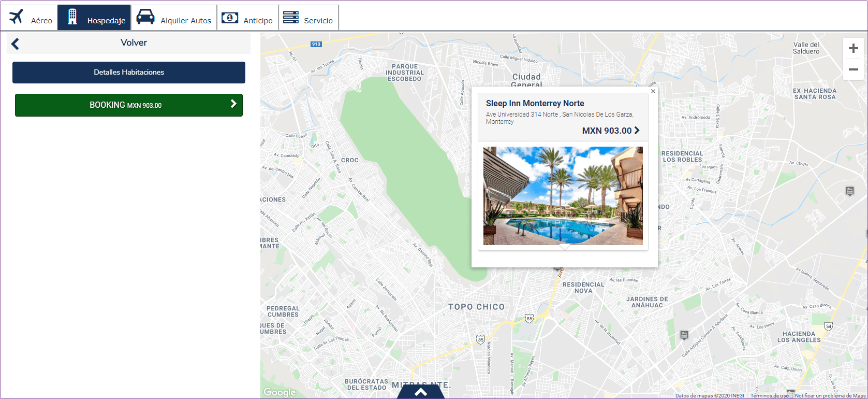Screen dimensions: 868x399
Task: Click the Google logo on the map
Action: (279, 392)
